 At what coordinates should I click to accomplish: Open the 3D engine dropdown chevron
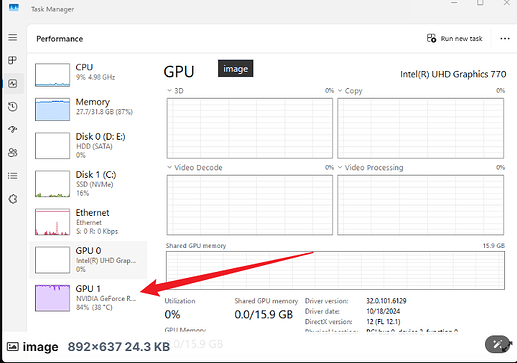[x=169, y=91]
